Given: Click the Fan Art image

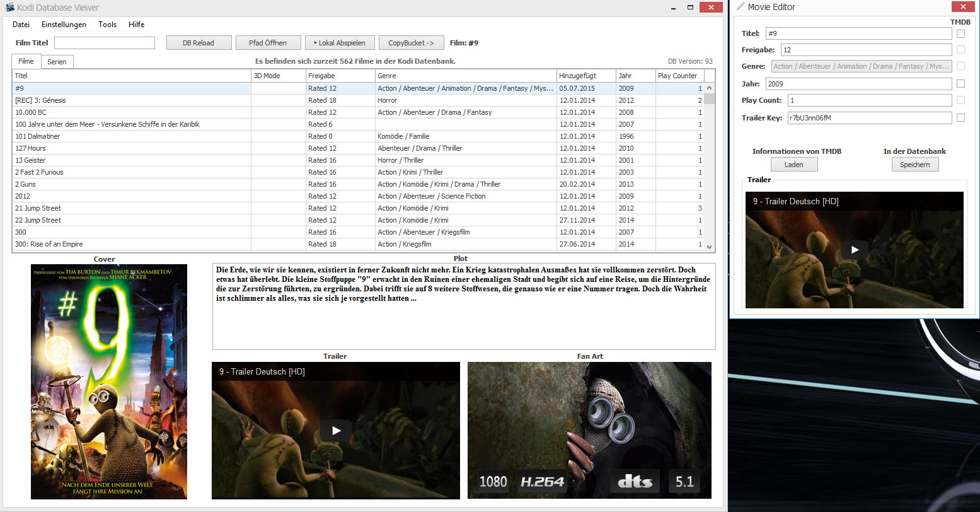Looking at the screenshot, I should [589, 430].
